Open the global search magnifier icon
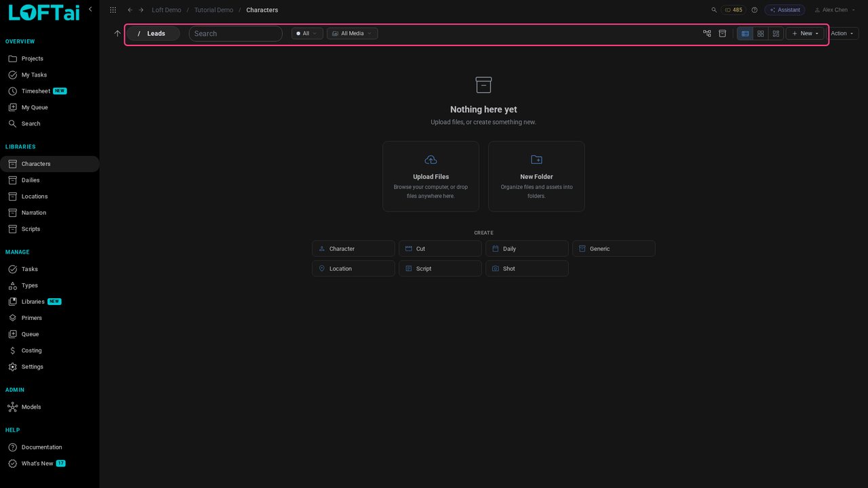Image resolution: width=868 pixels, height=488 pixels. pyautogui.click(x=714, y=10)
